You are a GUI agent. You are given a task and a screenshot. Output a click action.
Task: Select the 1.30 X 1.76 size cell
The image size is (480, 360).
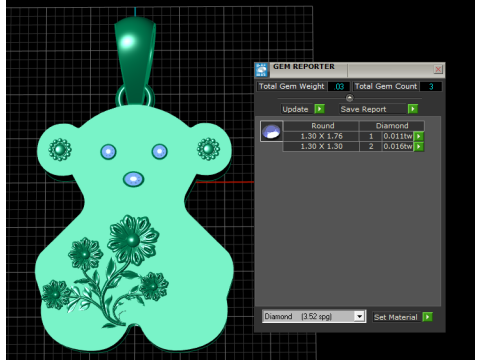[x=321, y=136]
